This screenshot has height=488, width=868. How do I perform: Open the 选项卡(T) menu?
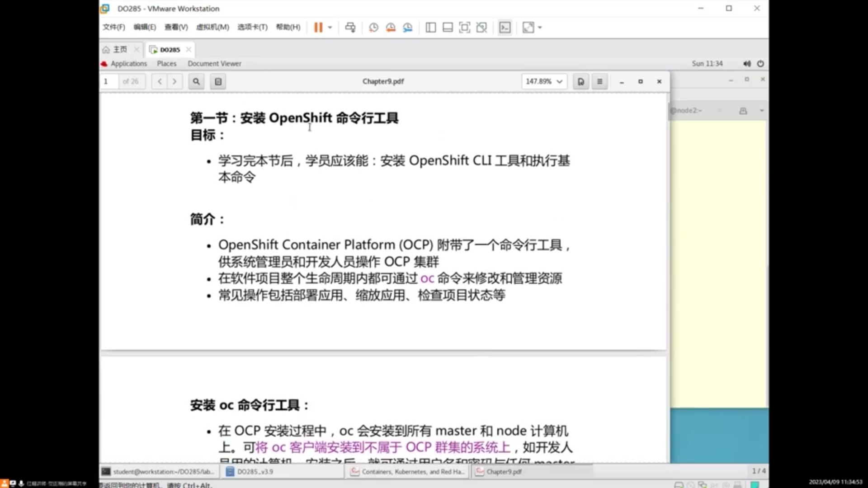point(252,27)
